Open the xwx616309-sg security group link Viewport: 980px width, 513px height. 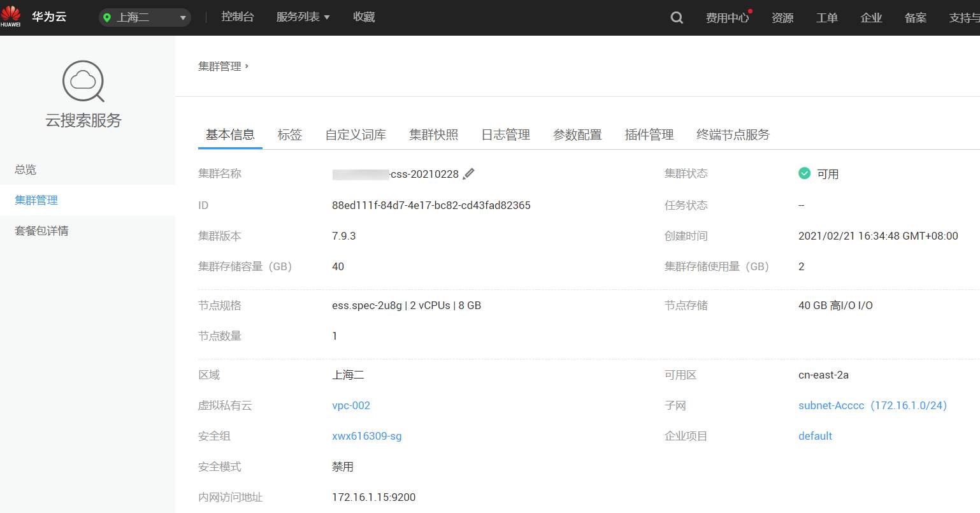pyautogui.click(x=367, y=436)
